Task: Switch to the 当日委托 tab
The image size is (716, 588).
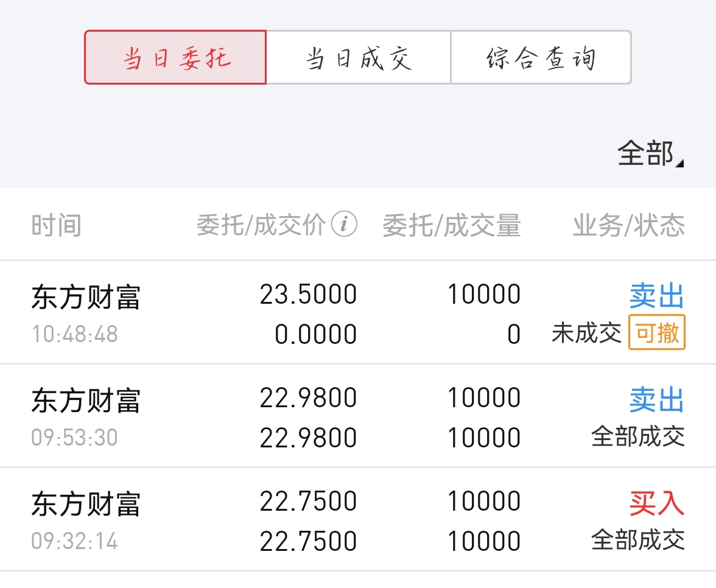Action: [175, 57]
